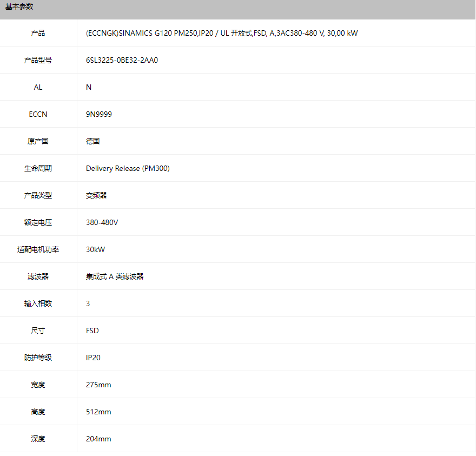Select the 宽度 label
Screen dimensions: 476x456
[38, 385]
